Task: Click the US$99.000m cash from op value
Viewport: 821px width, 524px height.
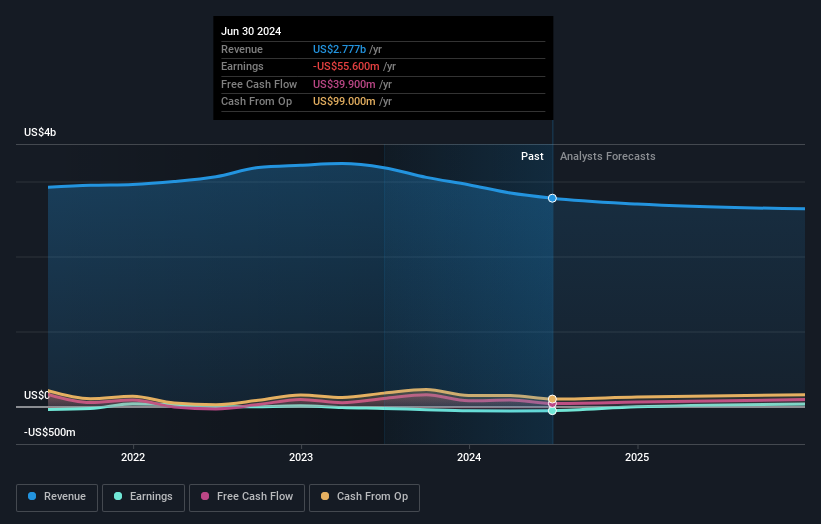Action: [x=344, y=102]
